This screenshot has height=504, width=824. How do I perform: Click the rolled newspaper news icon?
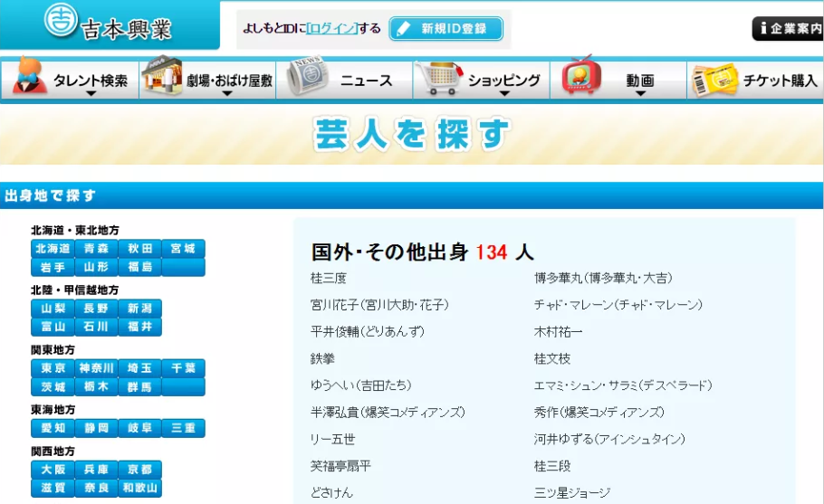tap(307, 77)
